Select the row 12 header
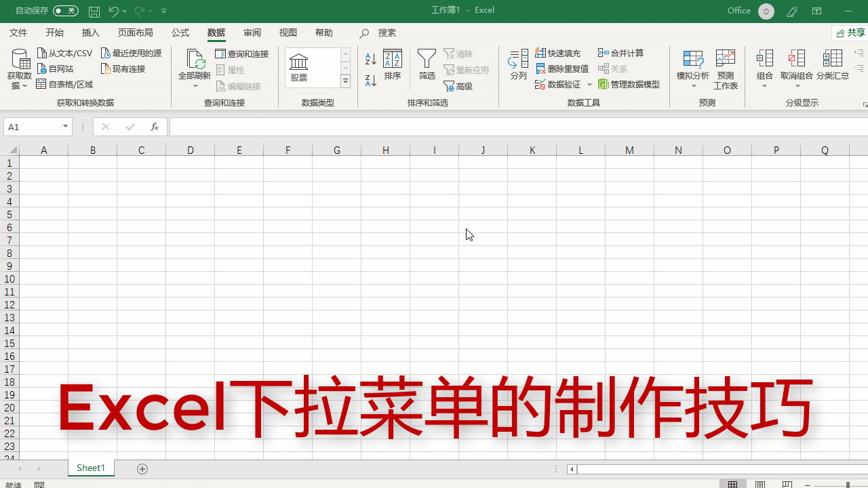The image size is (868, 488). [x=9, y=305]
